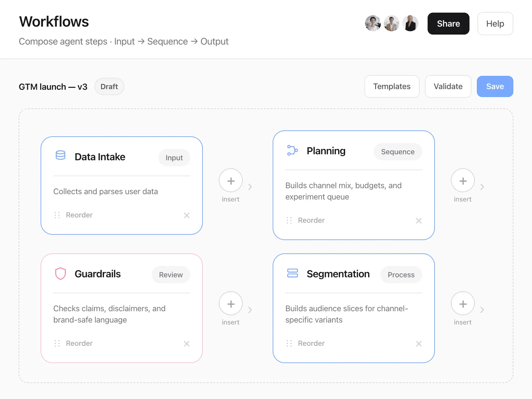
Task: Click the chevron arrow after Planning
Action: [x=482, y=187]
